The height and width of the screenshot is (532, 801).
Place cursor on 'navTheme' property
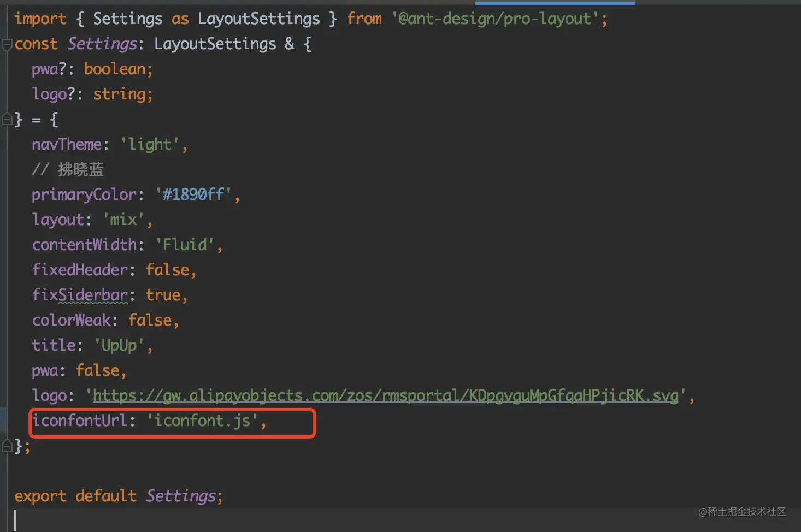coord(67,144)
